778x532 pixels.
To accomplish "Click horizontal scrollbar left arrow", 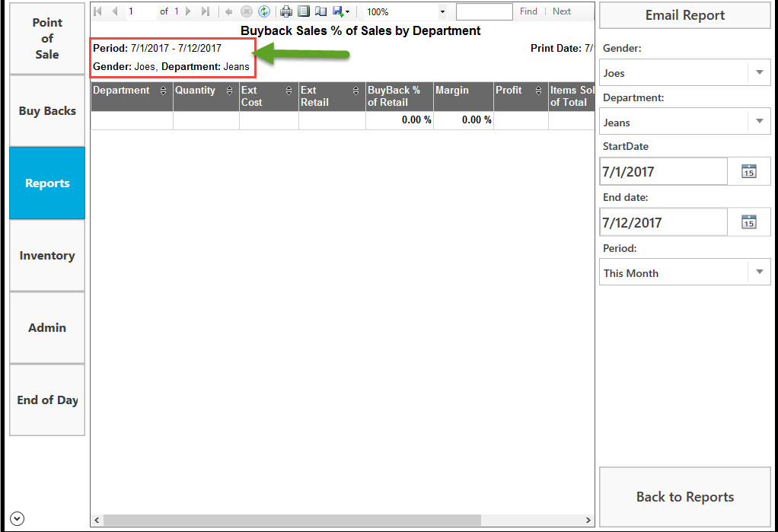I will (97, 520).
